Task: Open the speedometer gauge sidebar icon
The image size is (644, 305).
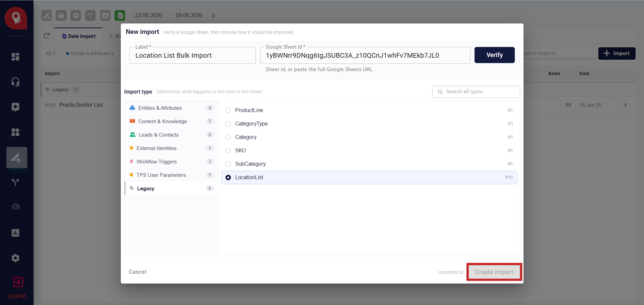Action: pos(15,207)
